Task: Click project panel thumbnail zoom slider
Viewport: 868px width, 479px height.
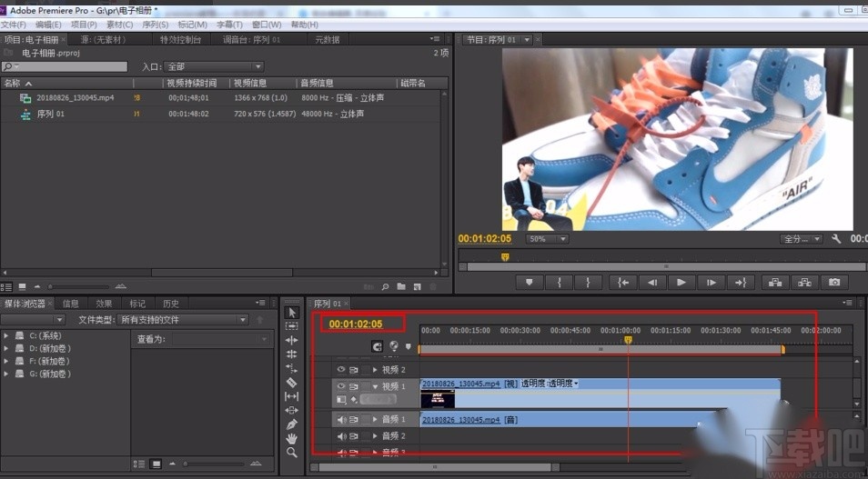Action: 78,286
